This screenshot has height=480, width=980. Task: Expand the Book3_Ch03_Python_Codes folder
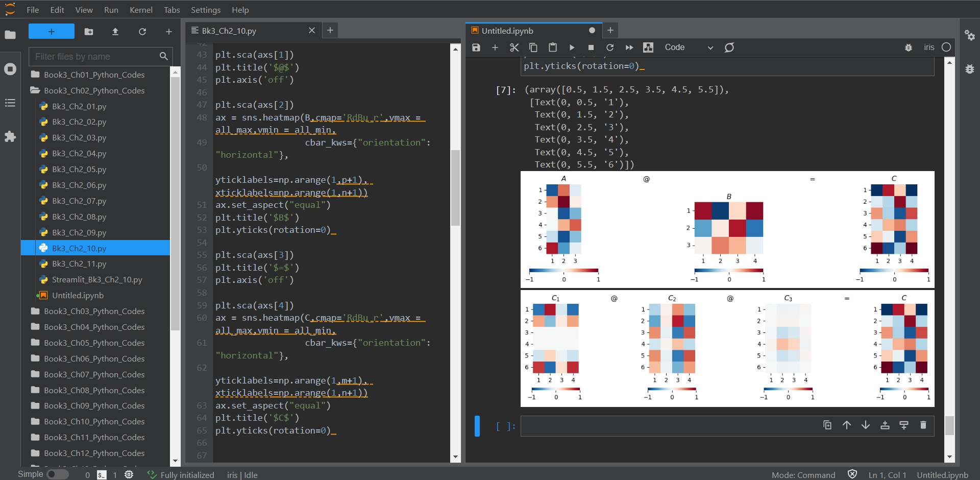[95, 311]
